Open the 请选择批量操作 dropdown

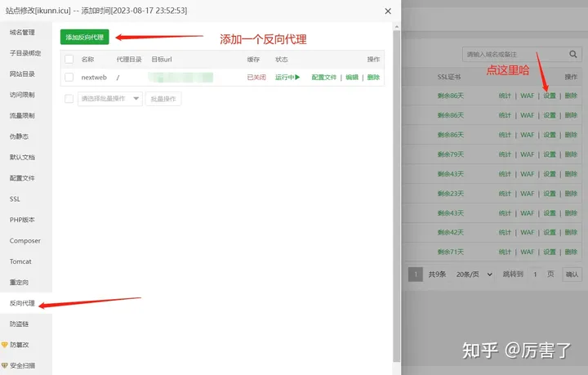(110, 99)
